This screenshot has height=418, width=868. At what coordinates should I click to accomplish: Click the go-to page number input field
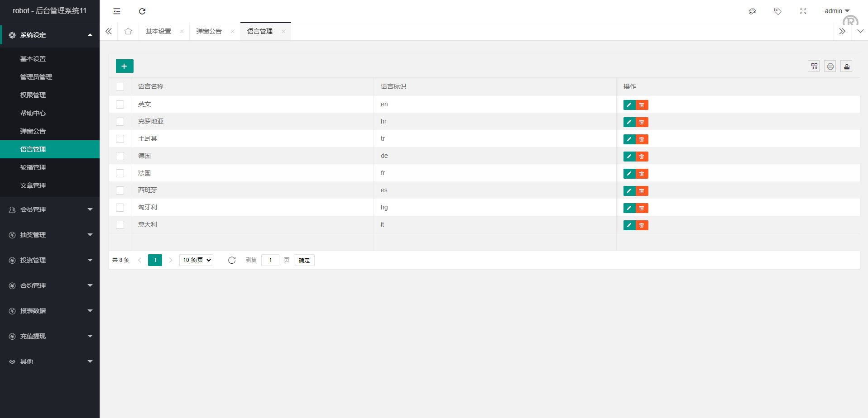pos(270,260)
